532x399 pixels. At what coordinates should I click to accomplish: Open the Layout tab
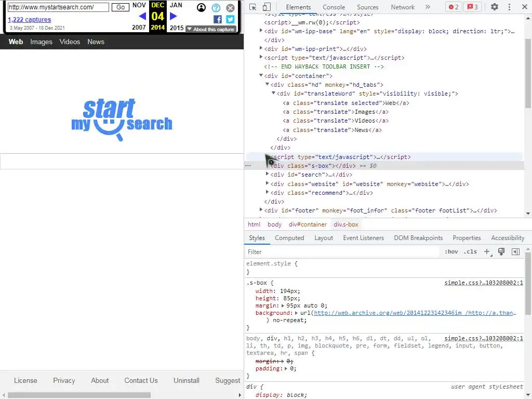tap(324, 238)
